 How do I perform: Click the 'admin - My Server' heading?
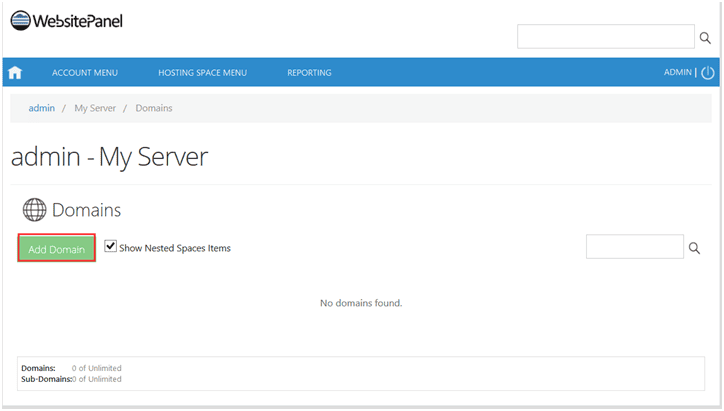tap(109, 157)
